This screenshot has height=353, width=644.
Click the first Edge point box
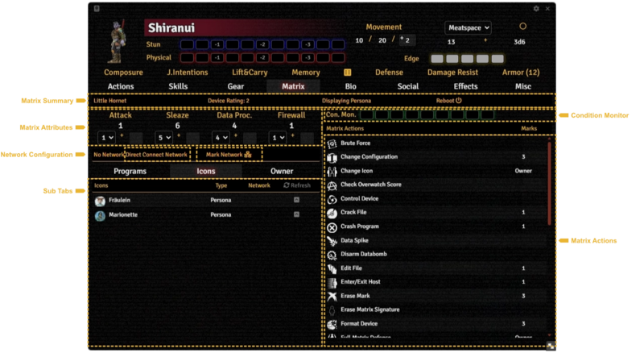tap(437, 59)
